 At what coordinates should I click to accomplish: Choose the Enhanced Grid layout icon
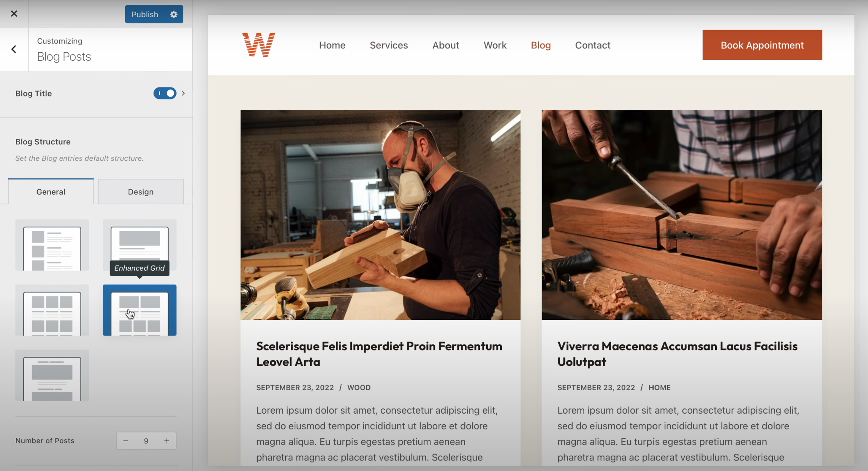click(x=140, y=310)
